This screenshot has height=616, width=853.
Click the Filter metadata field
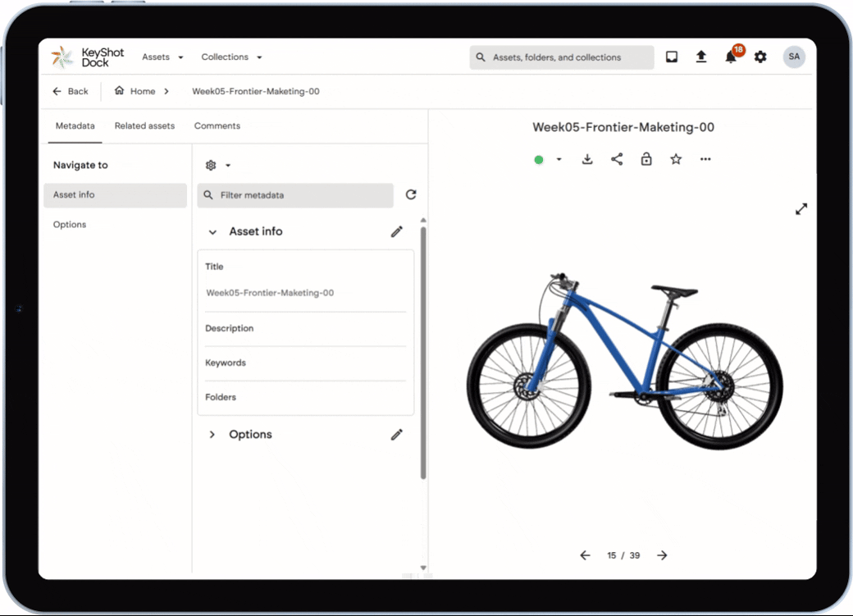point(295,195)
